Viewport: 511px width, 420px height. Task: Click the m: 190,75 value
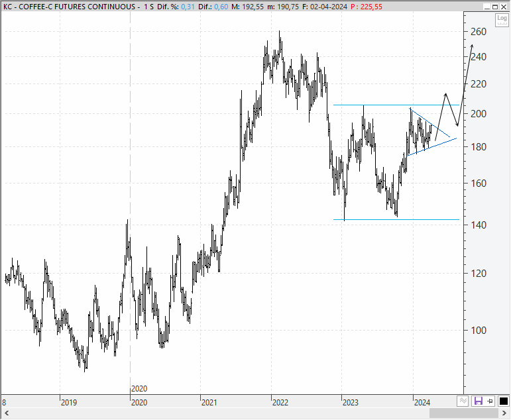[282, 7]
